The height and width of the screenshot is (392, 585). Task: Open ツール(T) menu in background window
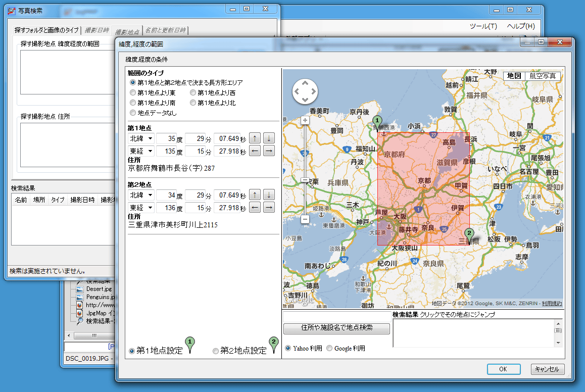(x=483, y=26)
